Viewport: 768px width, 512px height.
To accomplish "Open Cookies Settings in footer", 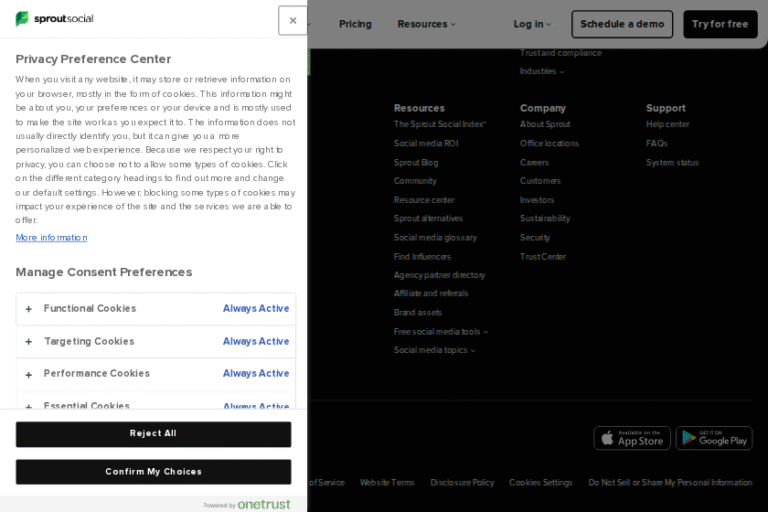I will coord(541,483).
